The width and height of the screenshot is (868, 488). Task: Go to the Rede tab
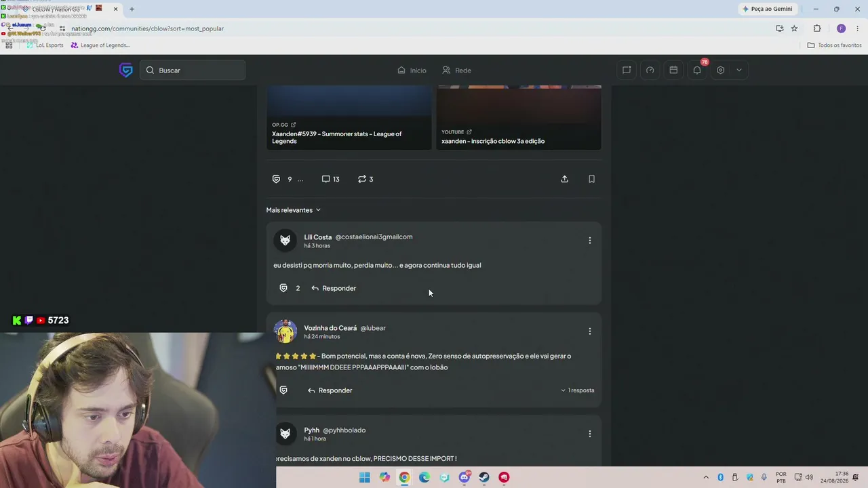tap(456, 70)
